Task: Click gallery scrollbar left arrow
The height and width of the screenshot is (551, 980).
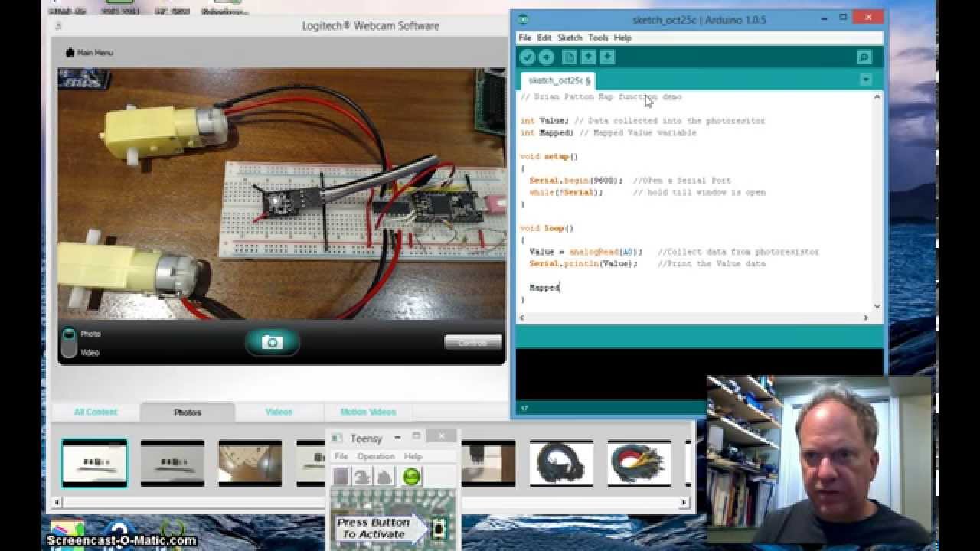Action: 57,503
